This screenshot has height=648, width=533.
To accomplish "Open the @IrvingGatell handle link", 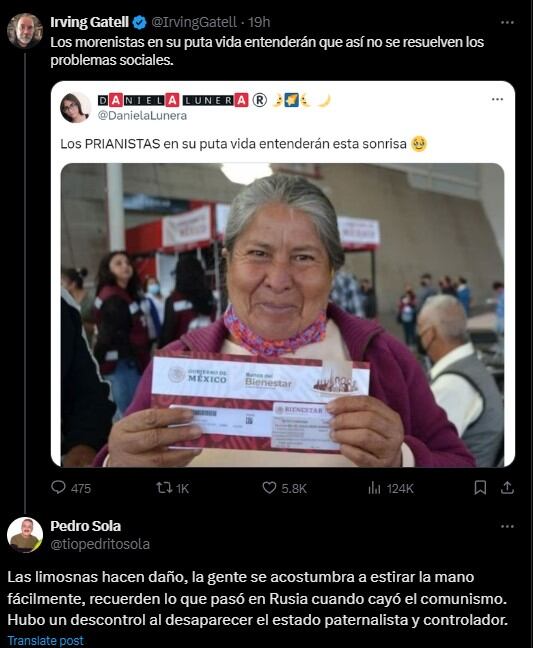I will coord(194,22).
